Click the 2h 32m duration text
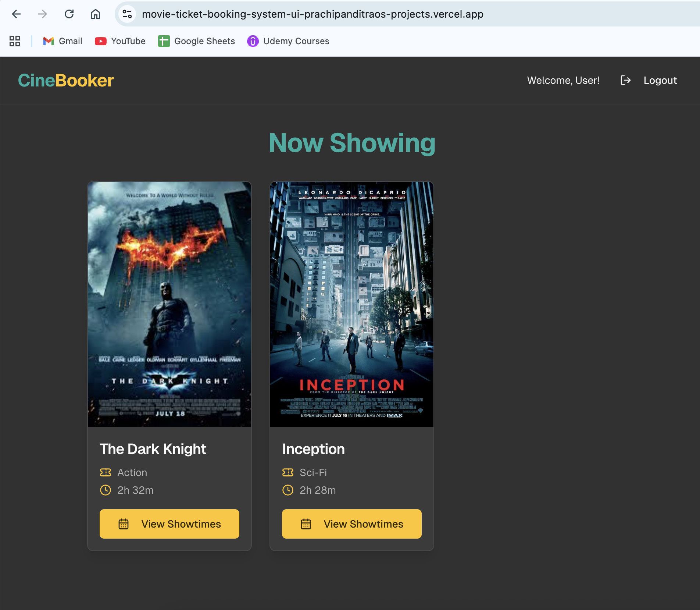The height and width of the screenshot is (610, 700). (135, 490)
